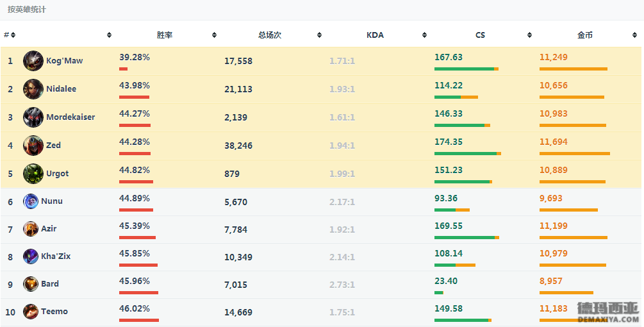Select win rate value 43.98%

[x=135, y=85]
